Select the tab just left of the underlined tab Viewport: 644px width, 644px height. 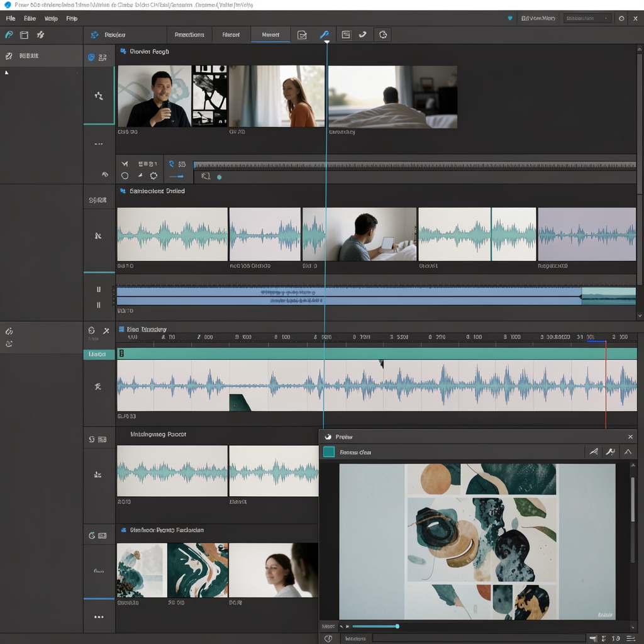[231, 35]
